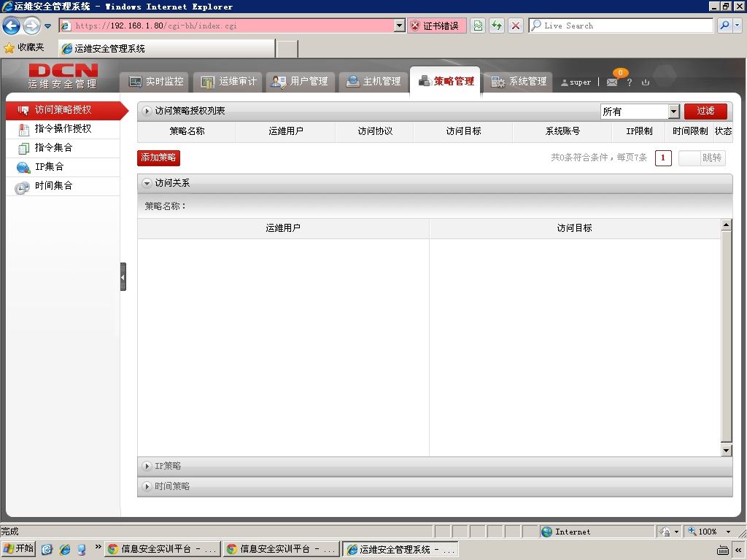The image size is (747, 560).
Task: Expand the 时间策略 section
Action: tap(435, 486)
